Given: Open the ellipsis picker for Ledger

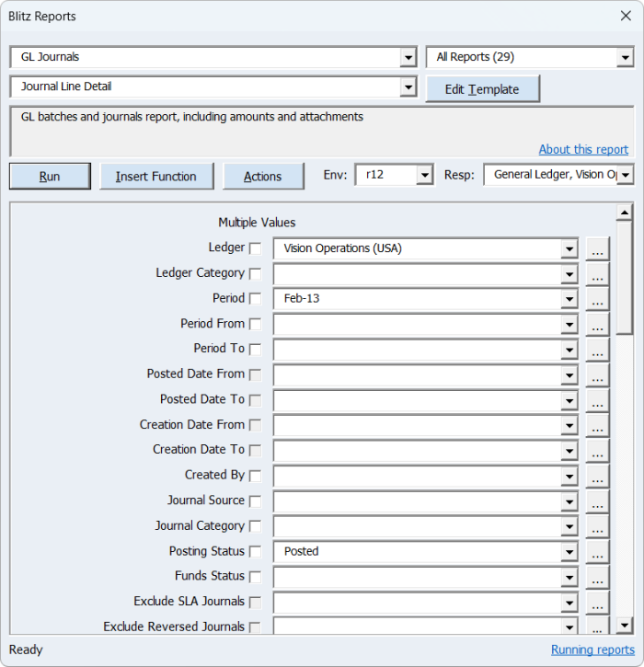Looking at the screenshot, I should (x=597, y=248).
